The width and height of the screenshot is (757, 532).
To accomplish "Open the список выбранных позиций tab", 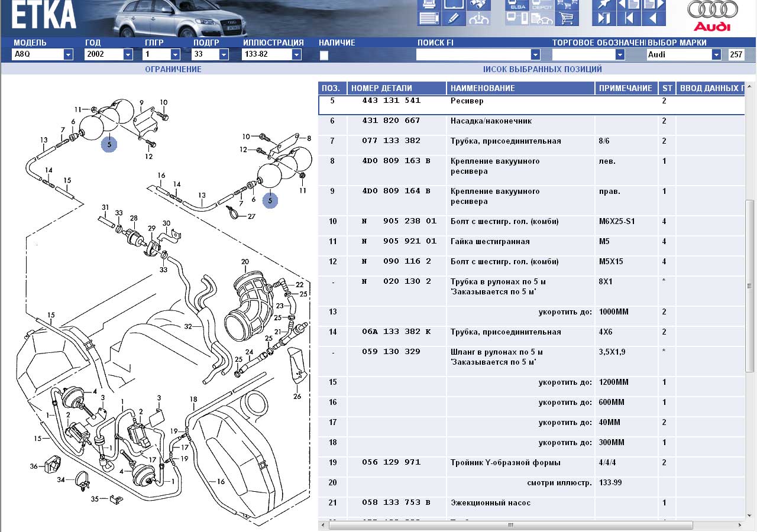I will (542, 69).
